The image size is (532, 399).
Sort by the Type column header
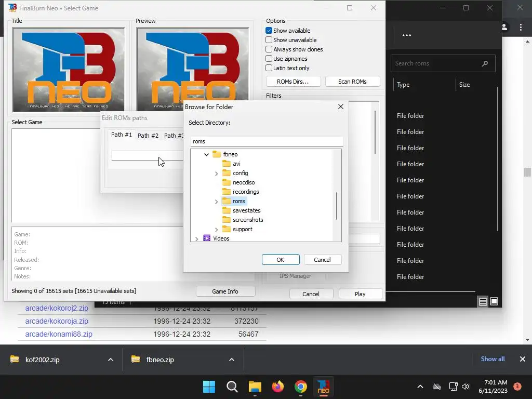coord(403,85)
